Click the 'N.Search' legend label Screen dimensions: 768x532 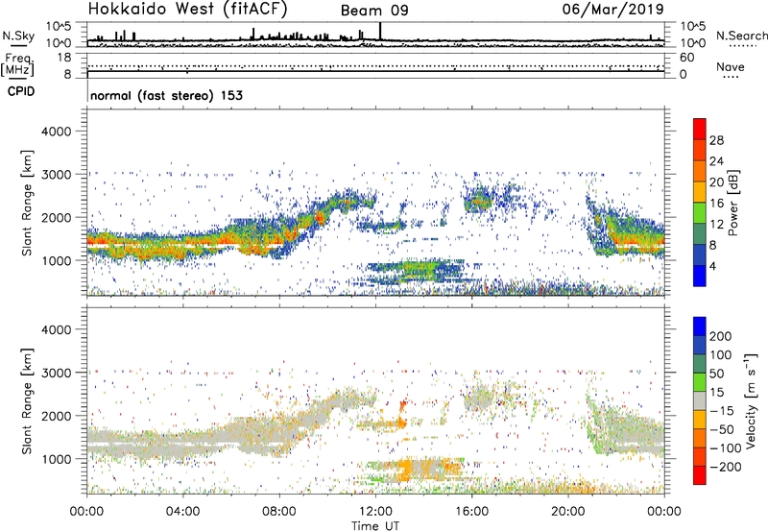pyautogui.click(x=742, y=36)
